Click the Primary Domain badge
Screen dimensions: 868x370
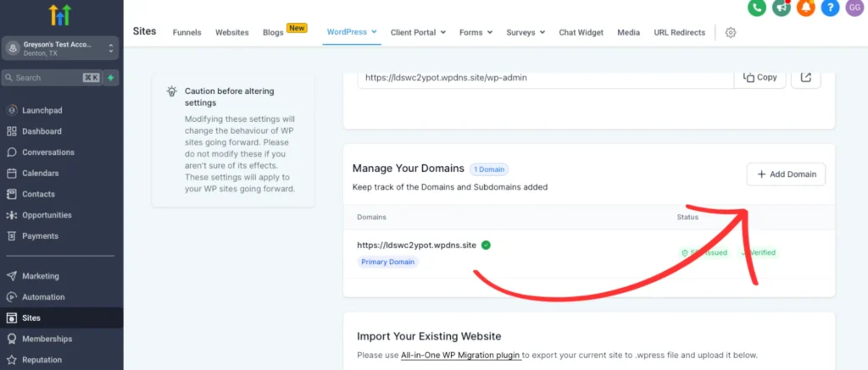(388, 262)
